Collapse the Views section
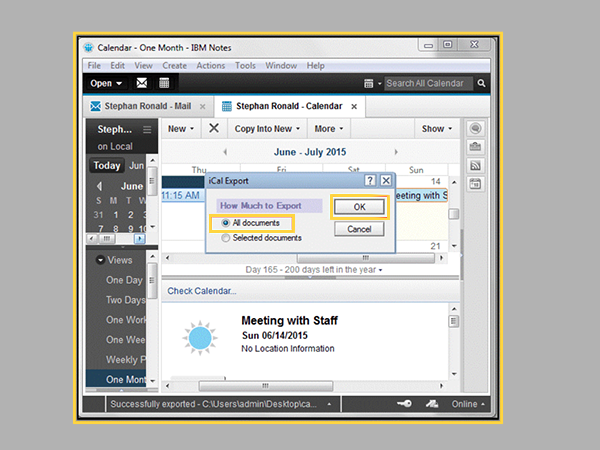 coord(100,260)
